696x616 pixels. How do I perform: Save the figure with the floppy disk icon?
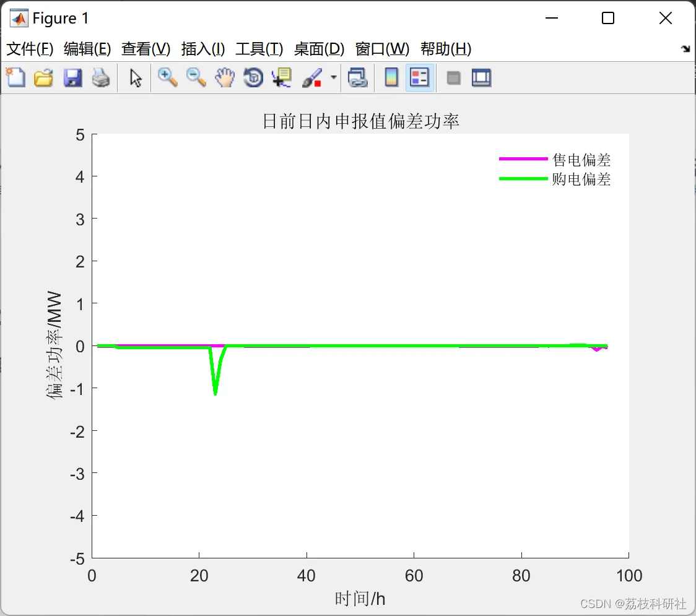coord(72,77)
